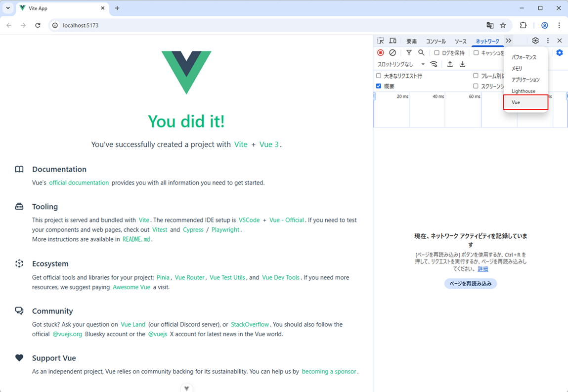Import HAR file upload icon
This screenshot has height=392, width=568.
tap(450, 64)
